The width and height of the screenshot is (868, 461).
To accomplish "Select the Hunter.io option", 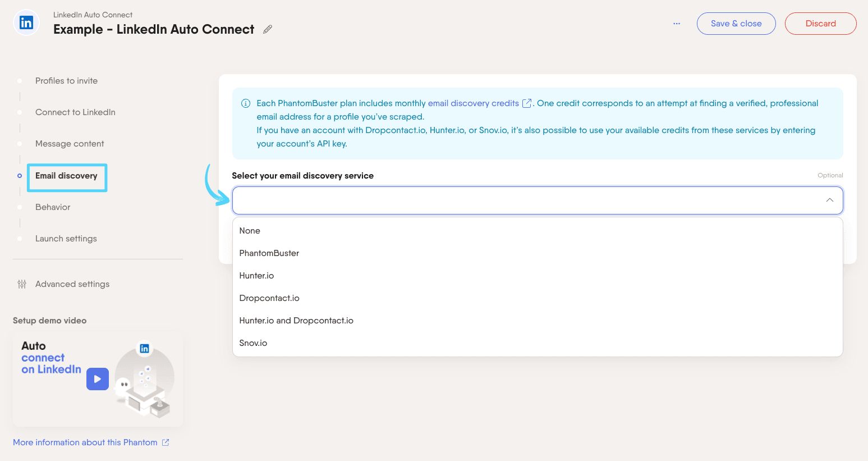I will pyautogui.click(x=256, y=276).
